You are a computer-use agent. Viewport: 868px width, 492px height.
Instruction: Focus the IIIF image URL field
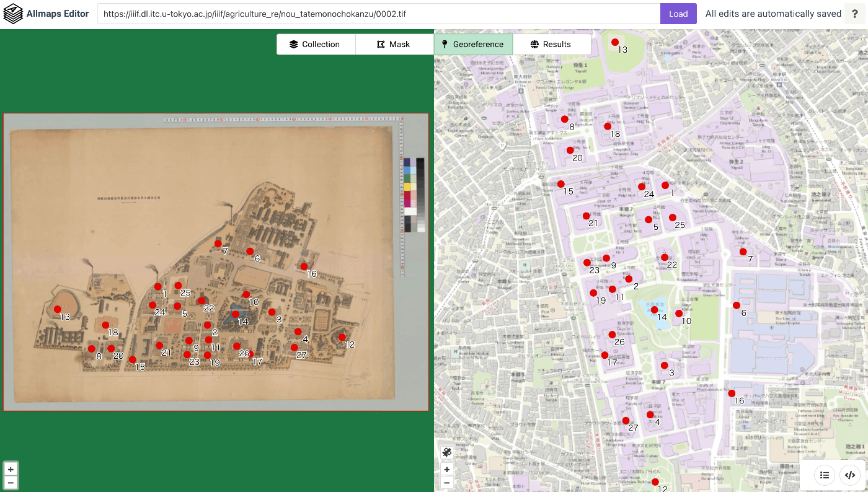(x=379, y=14)
